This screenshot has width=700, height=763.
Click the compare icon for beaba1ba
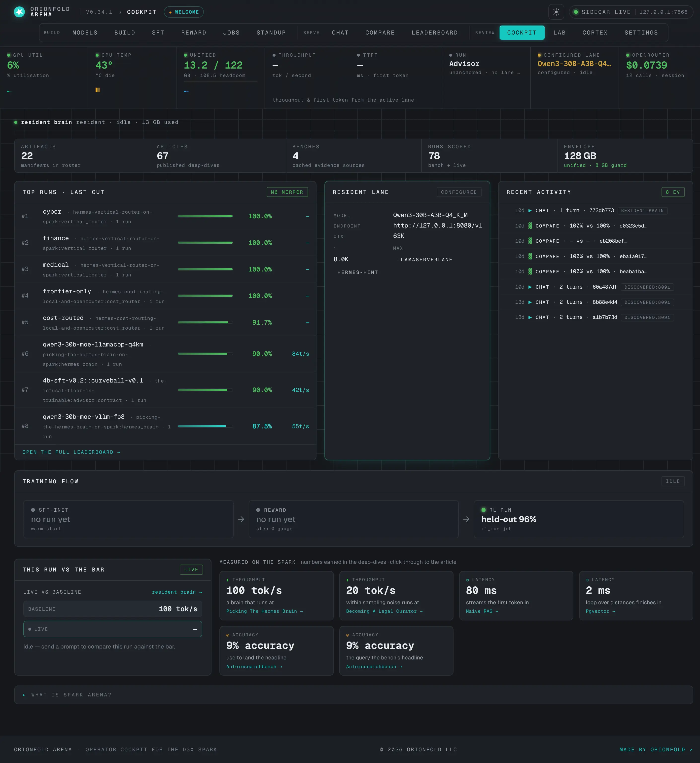pyautogui.click(x=530, y=271)
